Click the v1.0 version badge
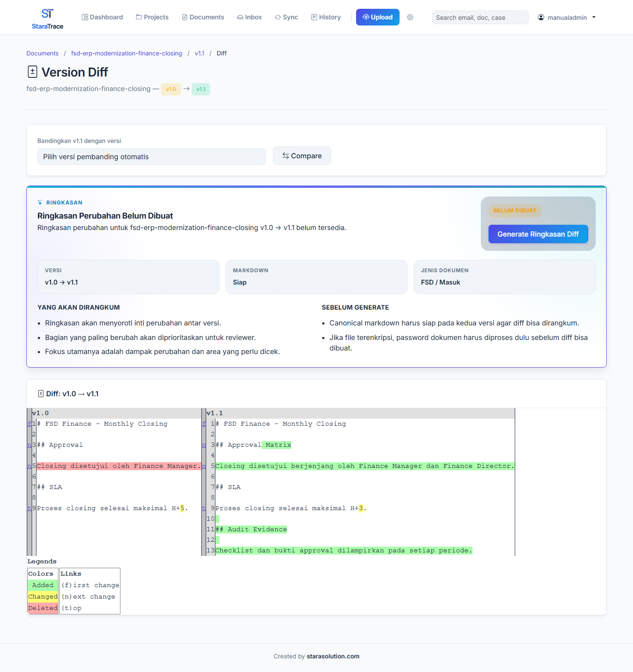The image size is (633, 672). pos(171,89)
